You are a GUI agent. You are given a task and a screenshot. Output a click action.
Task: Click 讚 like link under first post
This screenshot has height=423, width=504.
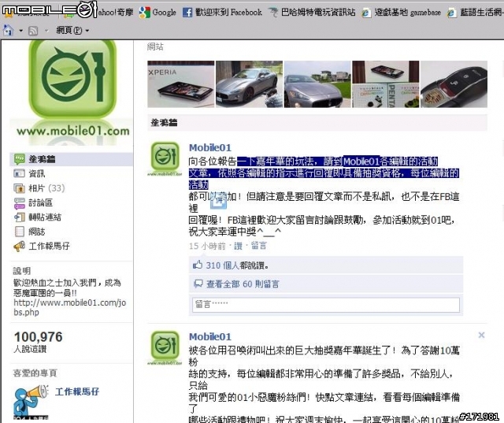[238, 247]
